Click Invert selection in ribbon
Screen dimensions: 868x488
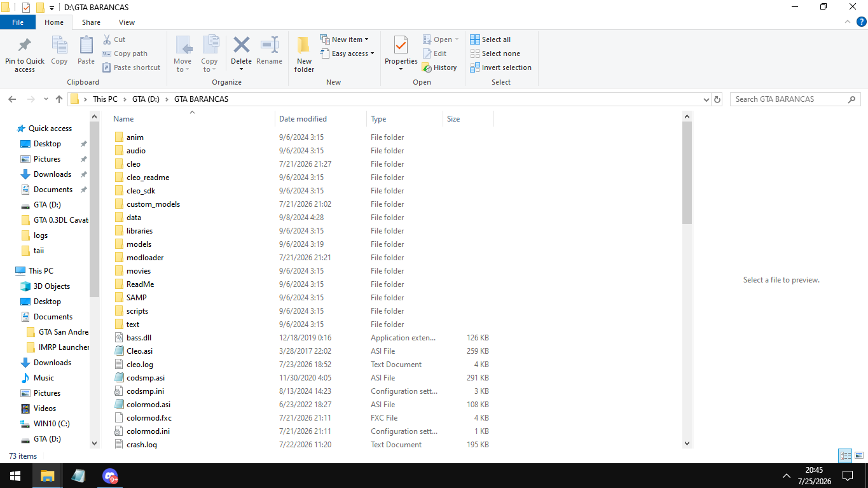[500, 67]
